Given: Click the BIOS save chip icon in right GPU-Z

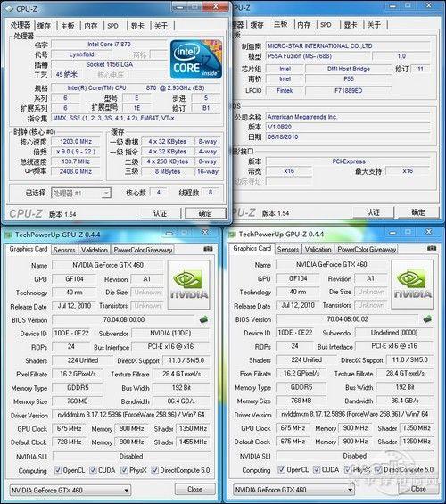Looking at the screenshot, I should tap(427, 319).
